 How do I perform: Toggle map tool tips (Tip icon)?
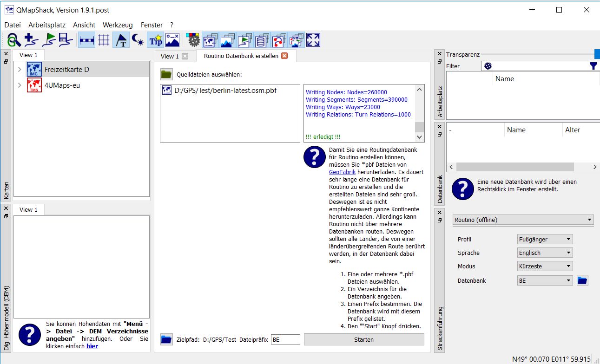155,40
